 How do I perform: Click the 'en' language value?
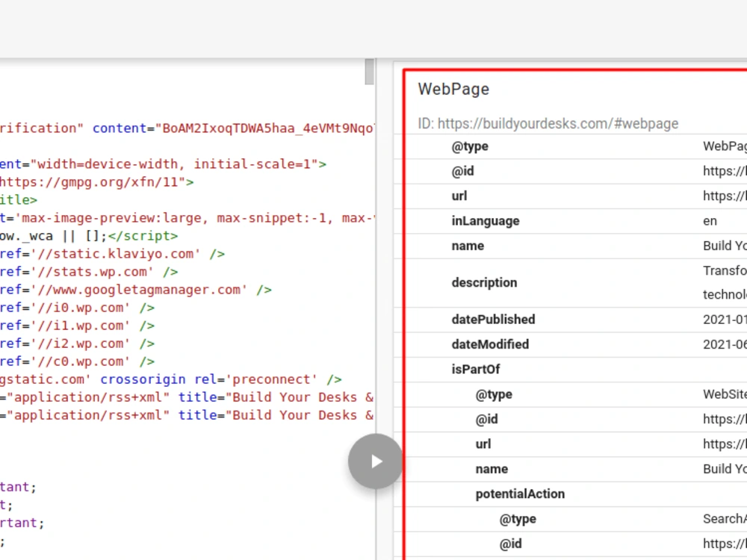pyautogui.click(x=710, y=221)
